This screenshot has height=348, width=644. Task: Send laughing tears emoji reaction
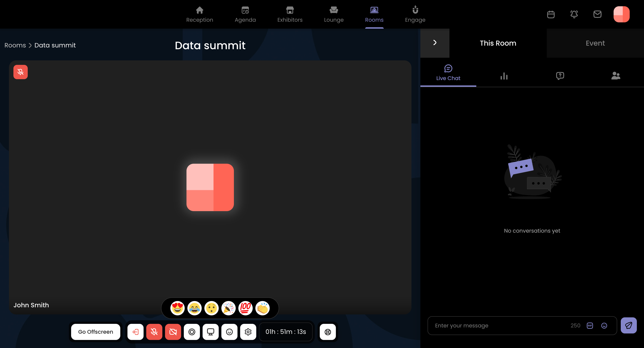194,308
